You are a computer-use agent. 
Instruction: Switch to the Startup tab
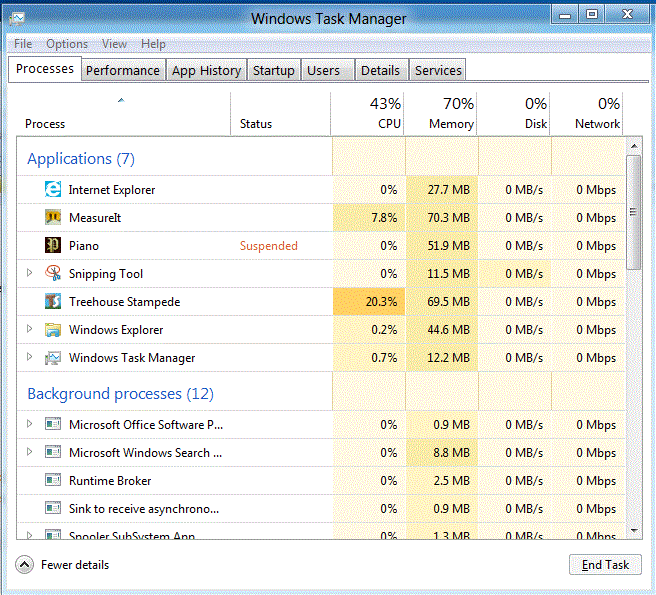coord(274,70)
